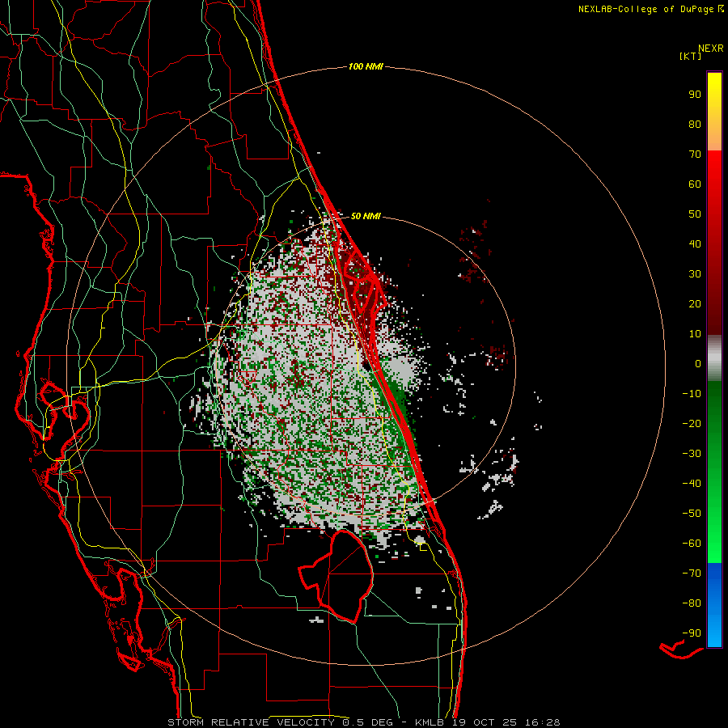Click the -80 value on the velocity scale
This screenshot has width=728, height=728.
point(692,603)
